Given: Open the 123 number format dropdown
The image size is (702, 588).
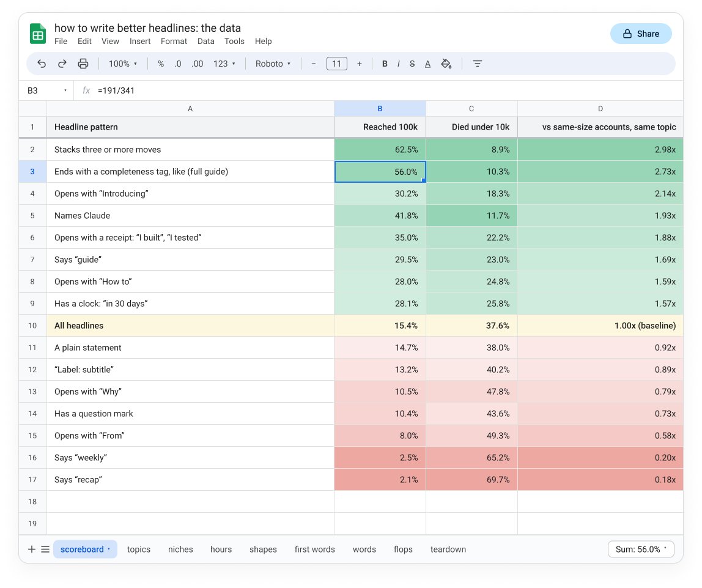Looking at the screenshot, I should (224, 64).
